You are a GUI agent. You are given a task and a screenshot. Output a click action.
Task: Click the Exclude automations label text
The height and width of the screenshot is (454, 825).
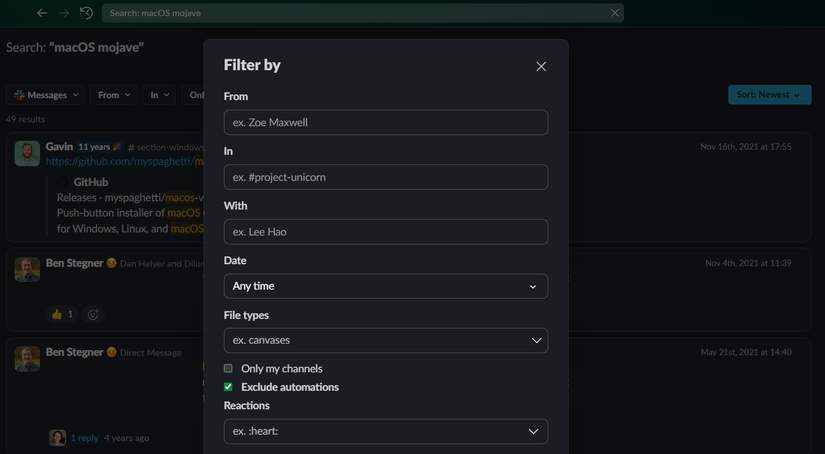[290, 387]
